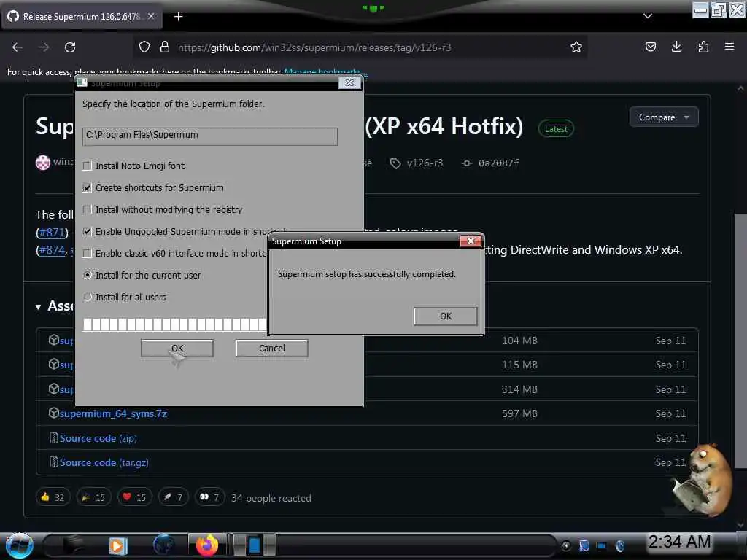Open tracking protection shield icon
This screenshot has height=560, width=747.
(144, 47)
